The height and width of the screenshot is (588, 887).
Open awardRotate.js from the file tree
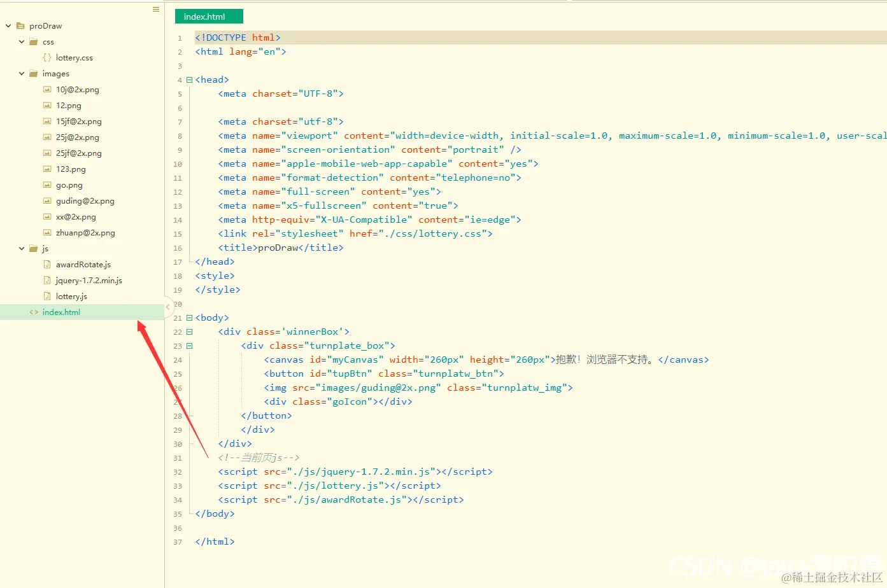pos(83,265)
